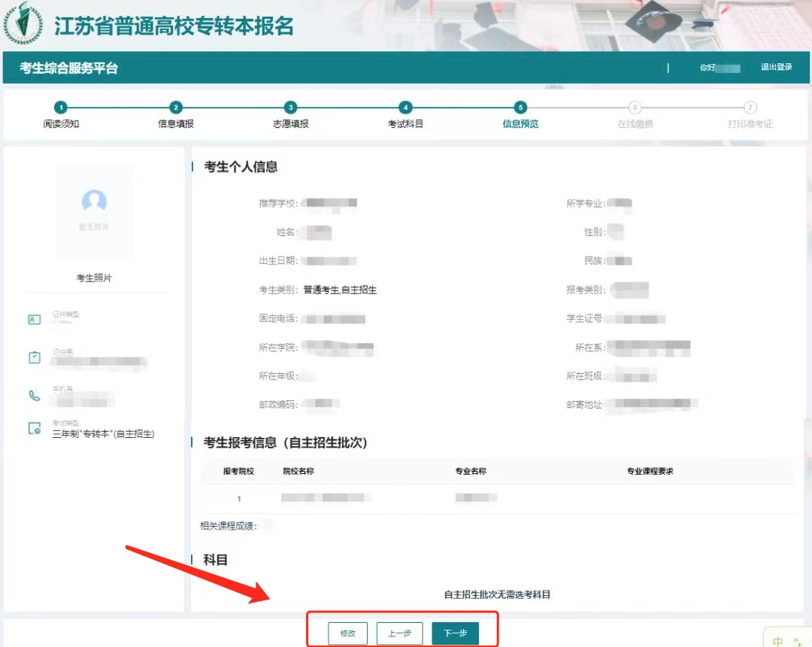812x647 pixels.
Task: Click 所学专业 label
Action: tap(586, 203)
